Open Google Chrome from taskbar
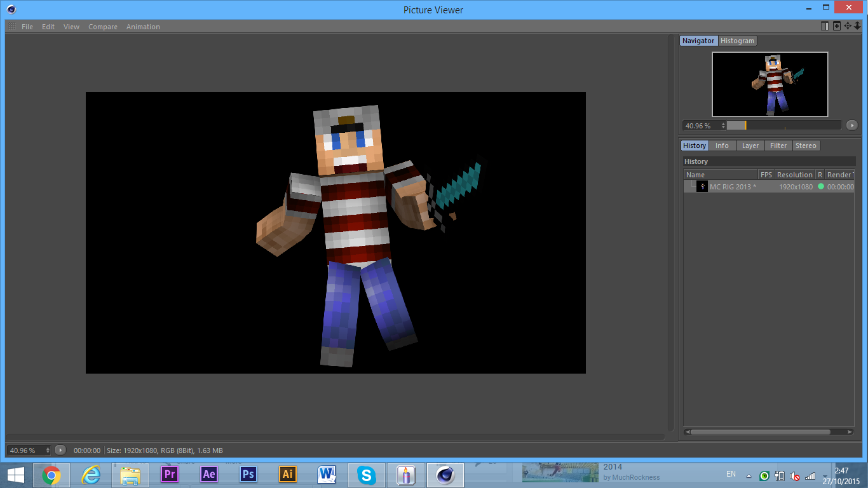This screenshot has width=868, height=488. click(51, 475)
